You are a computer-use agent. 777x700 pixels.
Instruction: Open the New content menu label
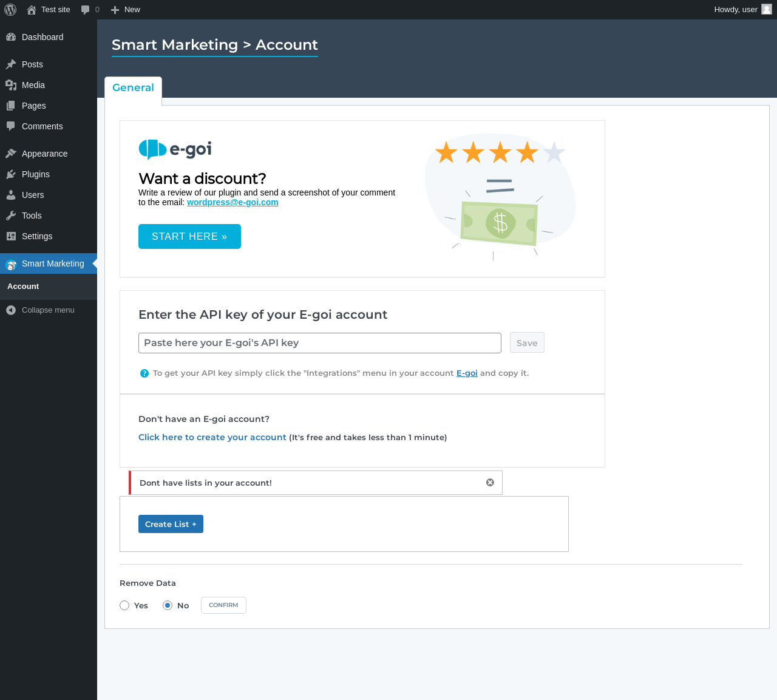point(132,10)
